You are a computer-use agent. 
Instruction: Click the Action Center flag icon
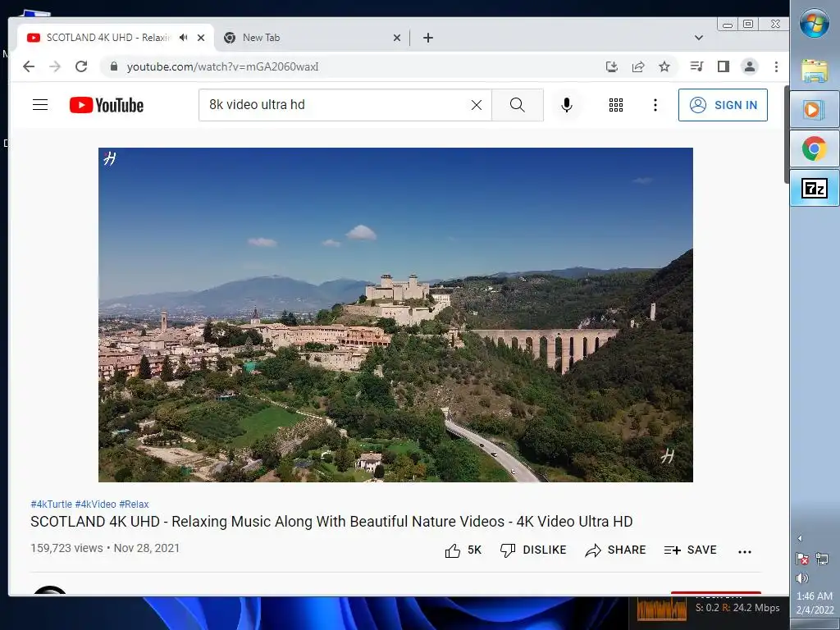(802, 559)
